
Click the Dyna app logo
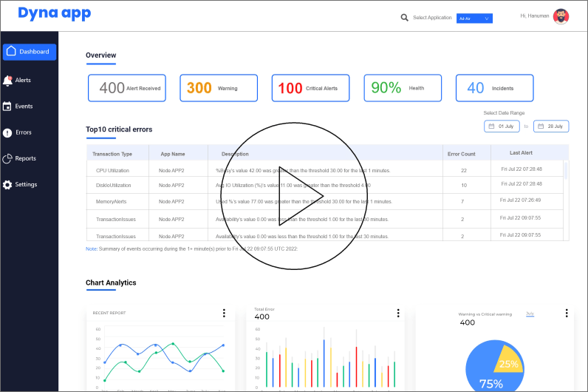tap(55, 13)
